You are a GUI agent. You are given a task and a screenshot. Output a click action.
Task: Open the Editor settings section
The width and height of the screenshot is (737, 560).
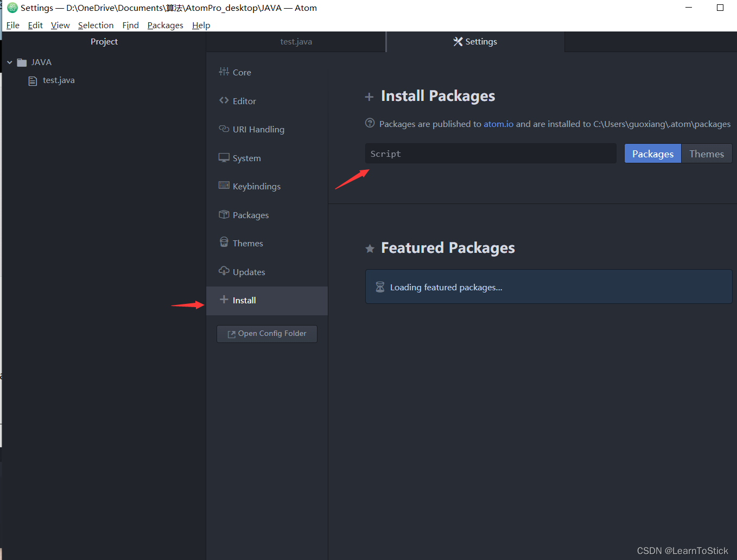(267, 101)
